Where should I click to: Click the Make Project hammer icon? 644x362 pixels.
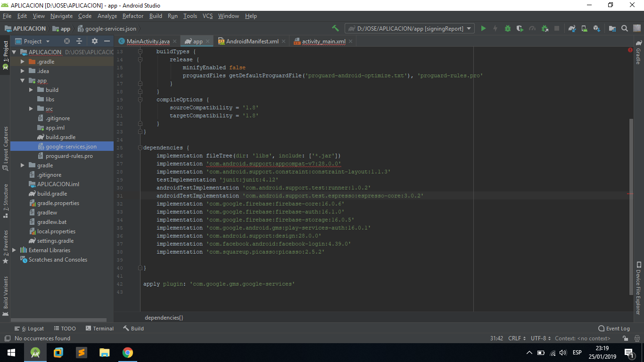335,28
